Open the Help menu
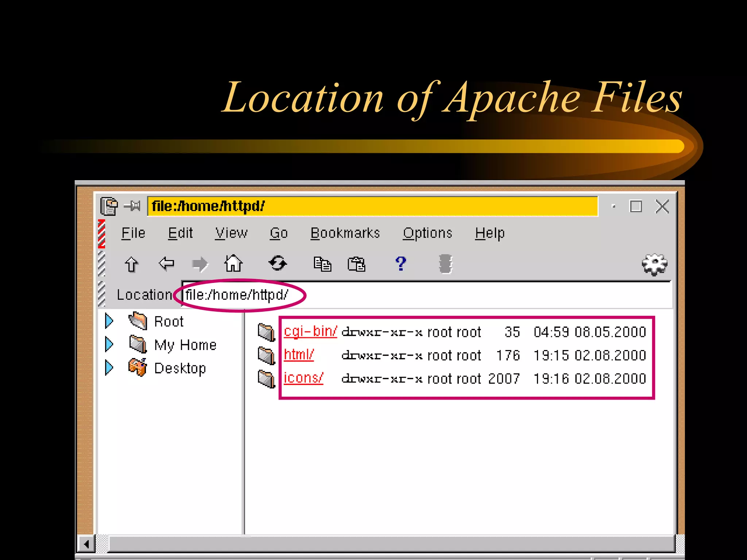Viewport: 747px width, 560px height. pyautogui.click(x=490, y=233)
